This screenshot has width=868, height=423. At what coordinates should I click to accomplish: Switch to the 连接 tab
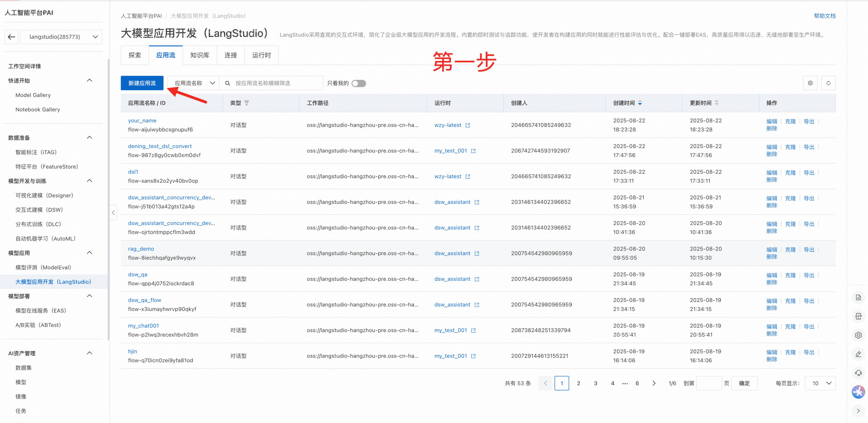click(231, 55)
